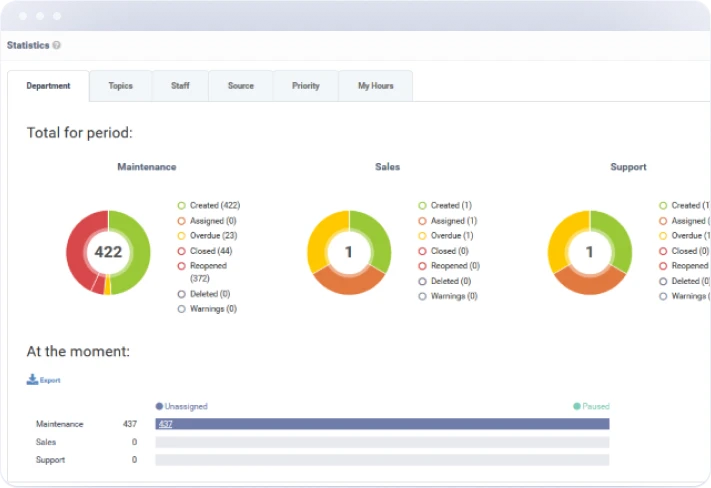Click the Maintenance Overdue legend circle
This screenshot has width=711, height=488.
pos(181,236)
